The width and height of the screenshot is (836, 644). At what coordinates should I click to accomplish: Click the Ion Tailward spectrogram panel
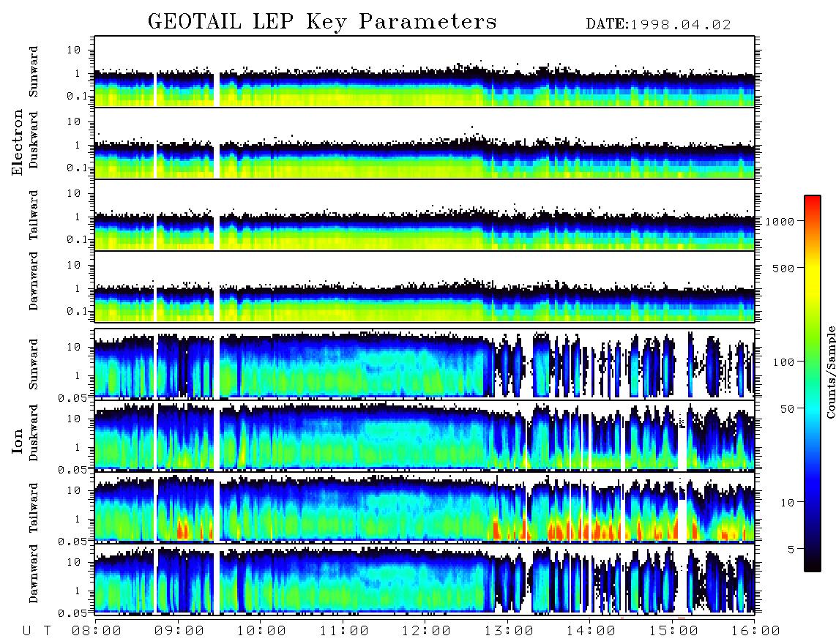425,507
